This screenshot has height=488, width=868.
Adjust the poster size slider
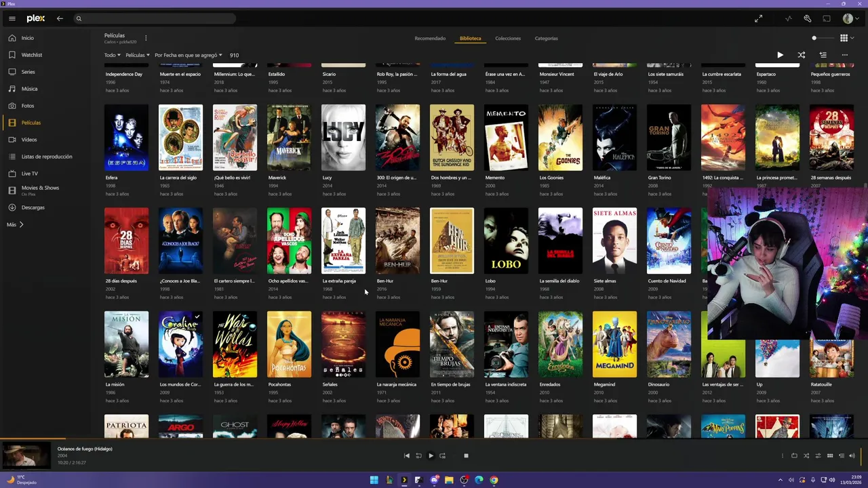pyautogui.click(x=823, y=38)
